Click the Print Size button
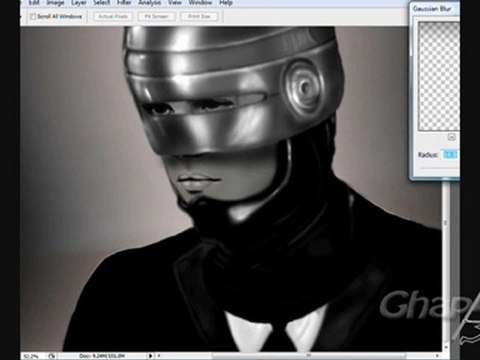Viewport: 480px width, 360px height. (x=199, y=16)
